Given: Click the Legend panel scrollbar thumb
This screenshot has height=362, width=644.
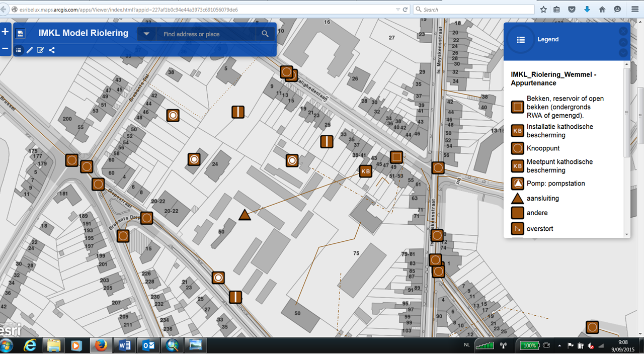Looking at the screenshot, I should coord(627,112).
